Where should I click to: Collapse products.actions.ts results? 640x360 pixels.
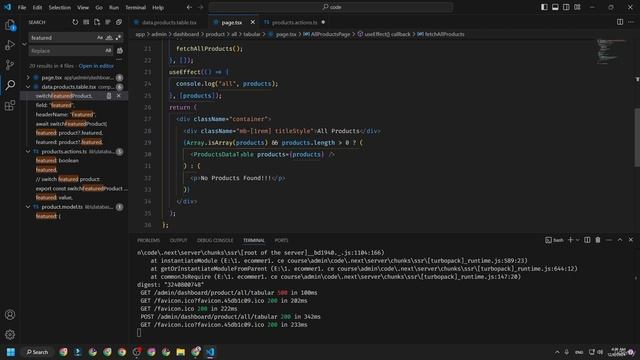tap(28, 151)
